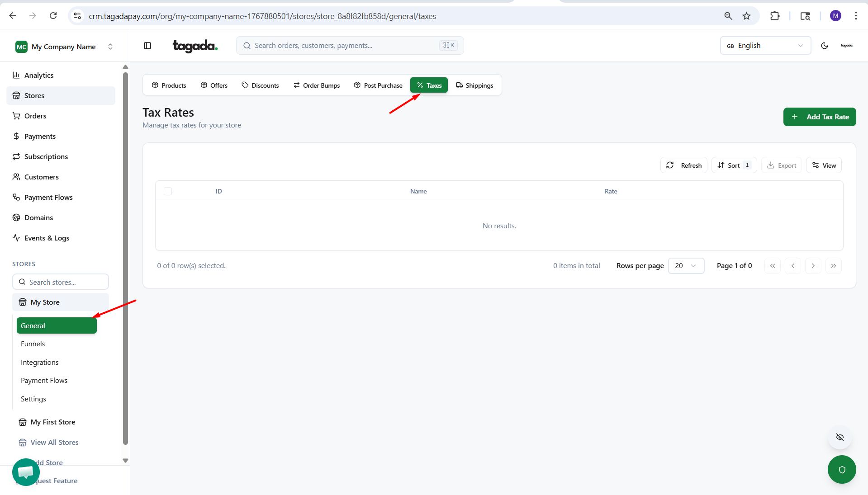Open the View All Stores link
868x495 pixels.
point(54,443)
